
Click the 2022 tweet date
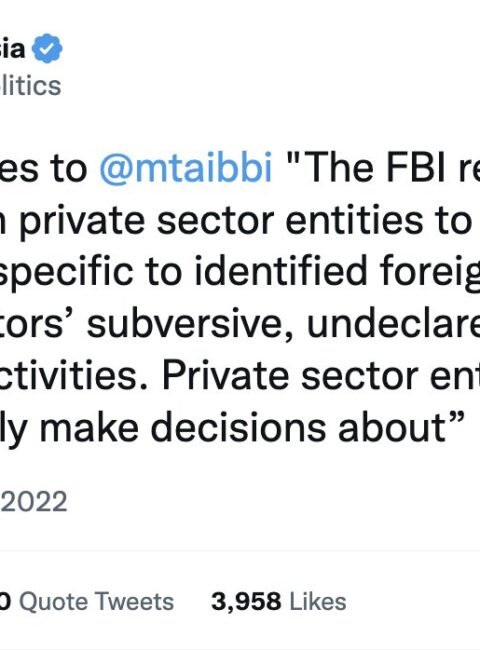click(x=34, y=502)
